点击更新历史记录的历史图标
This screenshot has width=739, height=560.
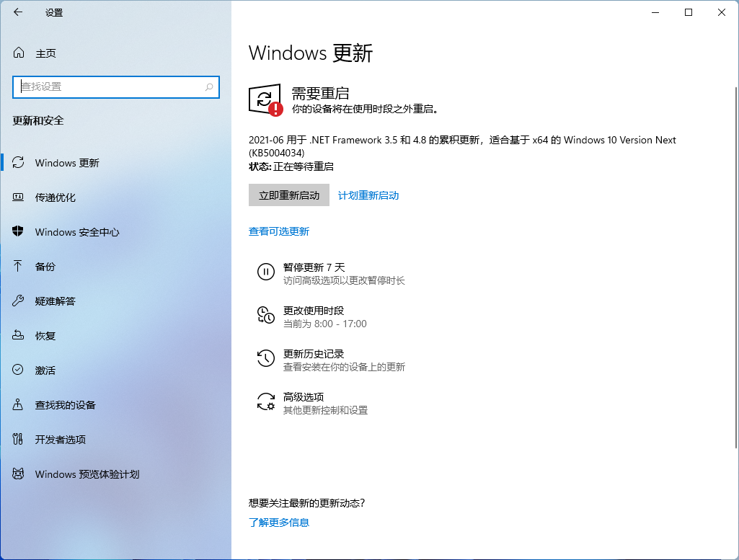coord(266,358)
